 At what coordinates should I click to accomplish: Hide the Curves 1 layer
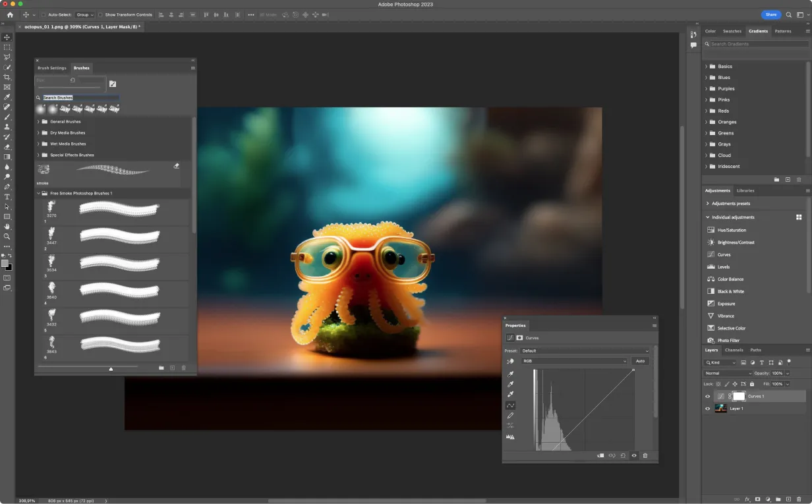[708, 397]
